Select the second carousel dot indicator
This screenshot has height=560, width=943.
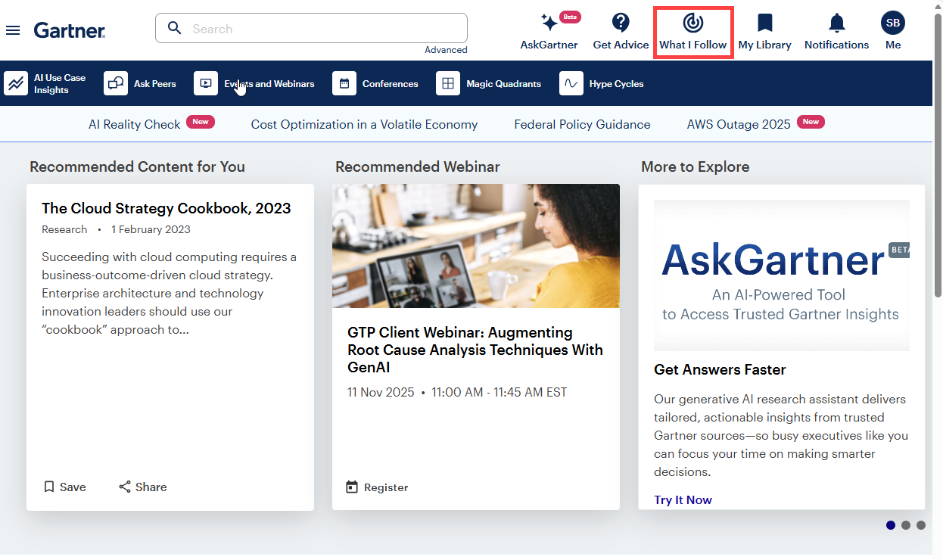[x=906, y=525]
